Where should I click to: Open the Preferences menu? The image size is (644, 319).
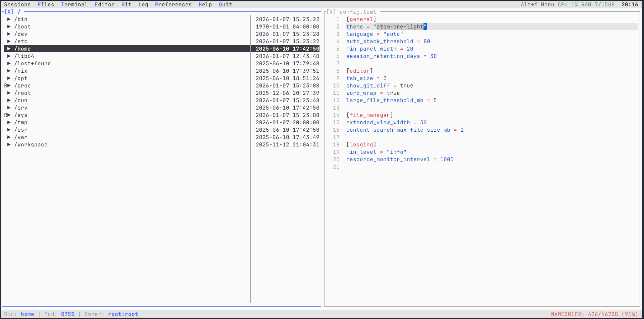point(173,4)
